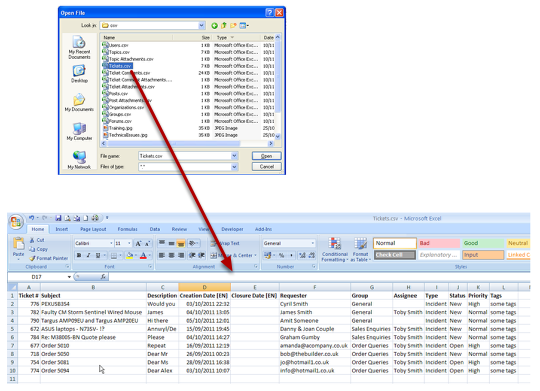Click the green Back arrow in Open File dialog
540x391 pixels.
pos(214,25)
